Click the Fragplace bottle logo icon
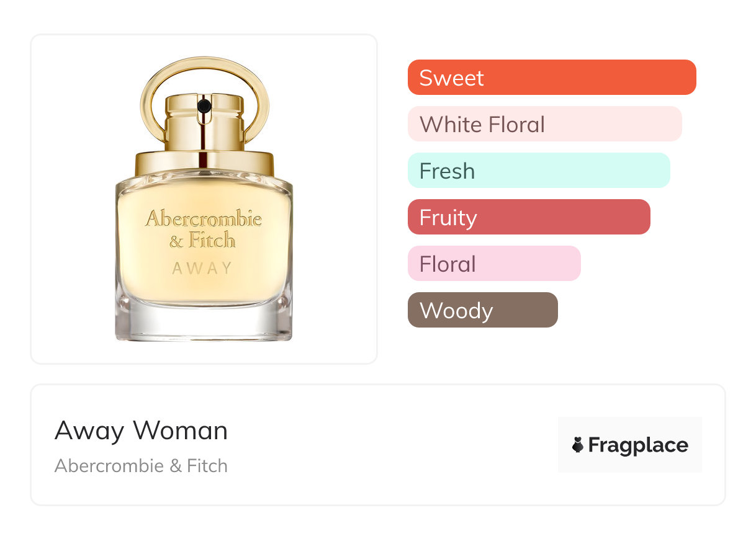Viewport: 756px width, 536px height. 578,445
